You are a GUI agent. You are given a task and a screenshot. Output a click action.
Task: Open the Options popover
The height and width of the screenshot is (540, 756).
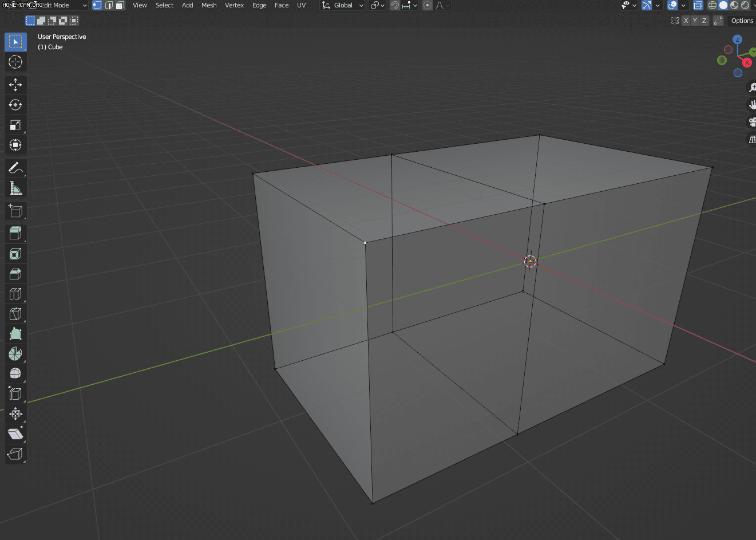tap(742, 21)
